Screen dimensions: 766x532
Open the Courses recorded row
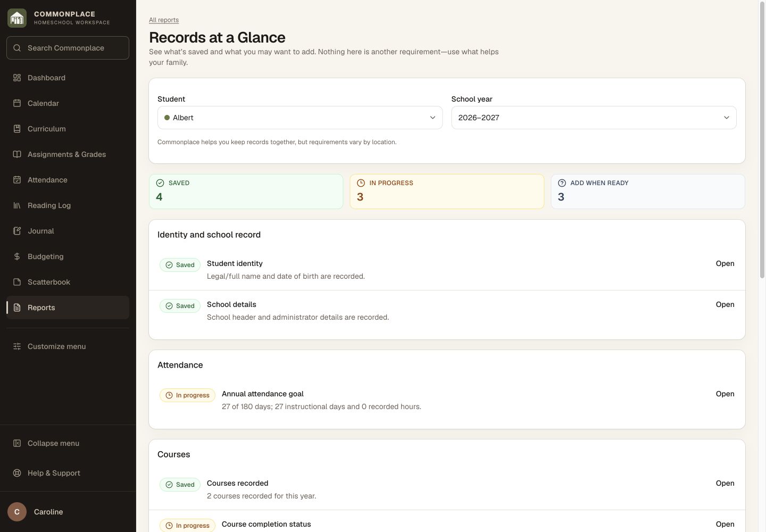coord(725,483)
